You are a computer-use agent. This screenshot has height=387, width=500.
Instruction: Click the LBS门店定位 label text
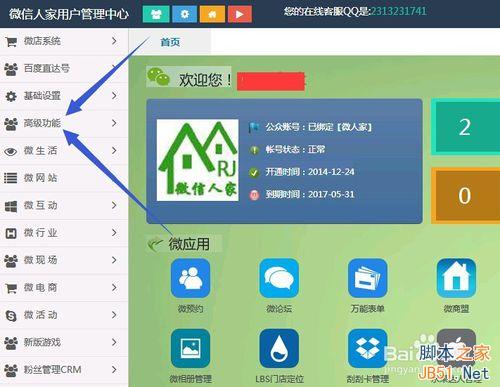coord(279,379)
